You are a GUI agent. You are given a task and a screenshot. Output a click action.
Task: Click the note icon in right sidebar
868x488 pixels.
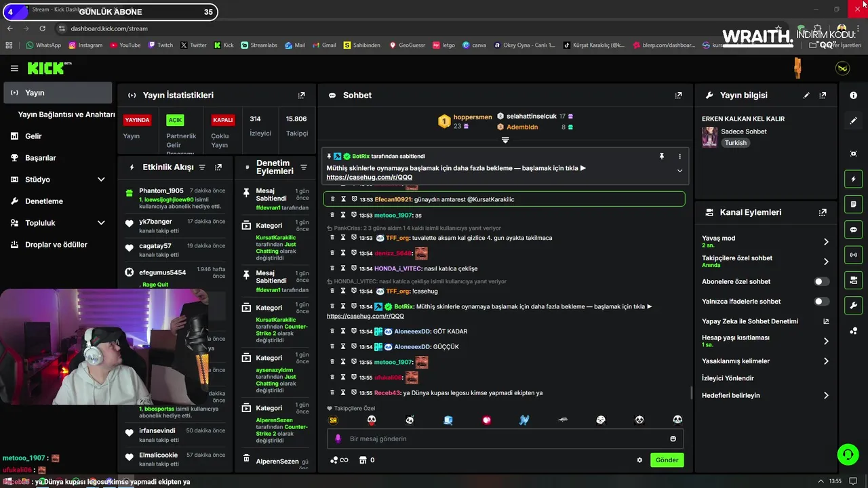point(853,204)
